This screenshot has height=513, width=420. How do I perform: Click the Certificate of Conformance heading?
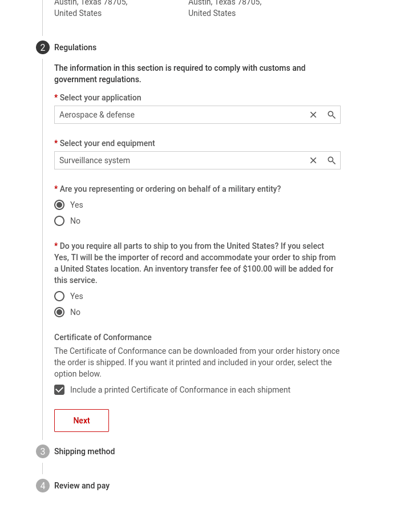(x=103, y=337)
